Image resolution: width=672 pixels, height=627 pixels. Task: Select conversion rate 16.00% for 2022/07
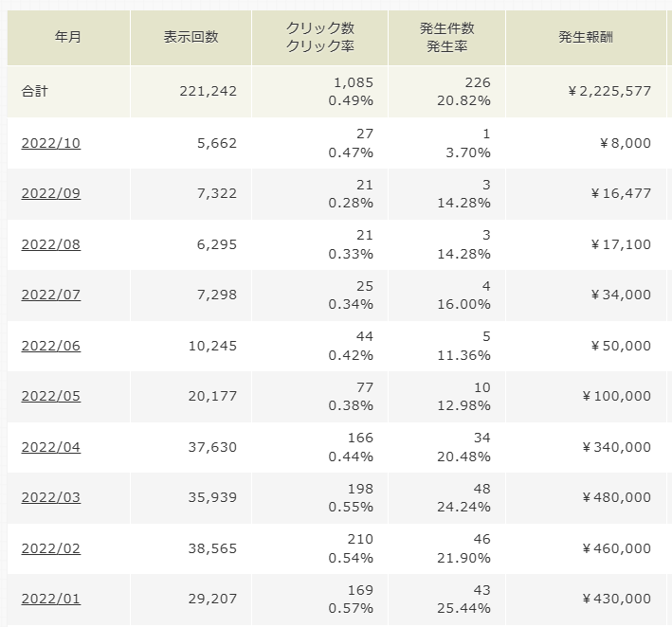coord(463,305)
